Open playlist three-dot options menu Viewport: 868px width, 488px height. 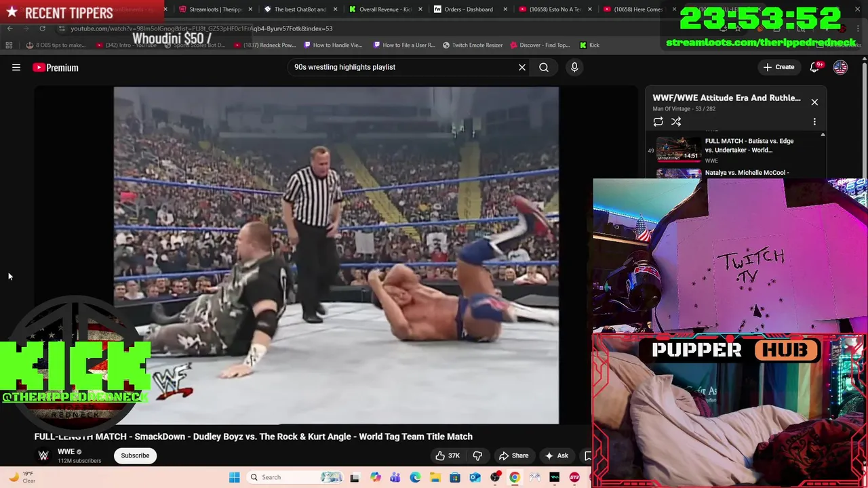[814, 122]
